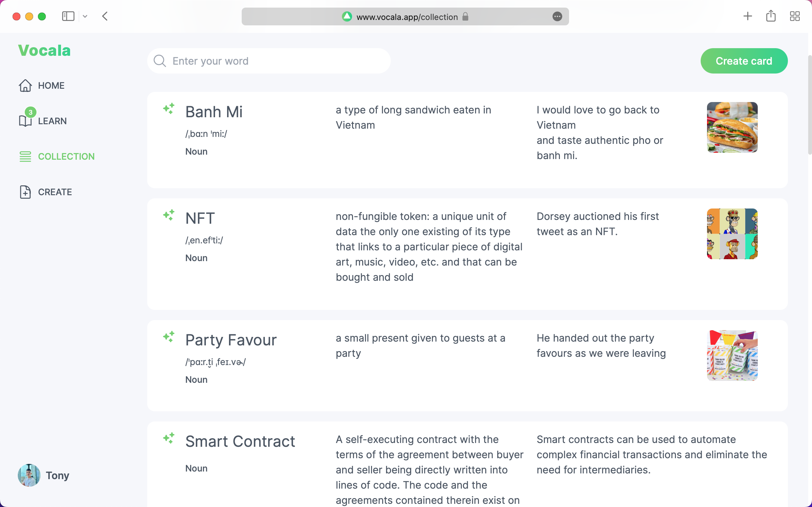
Task: Open the Banh Mi sandwich thumbnail
Action: pos(732,127)
